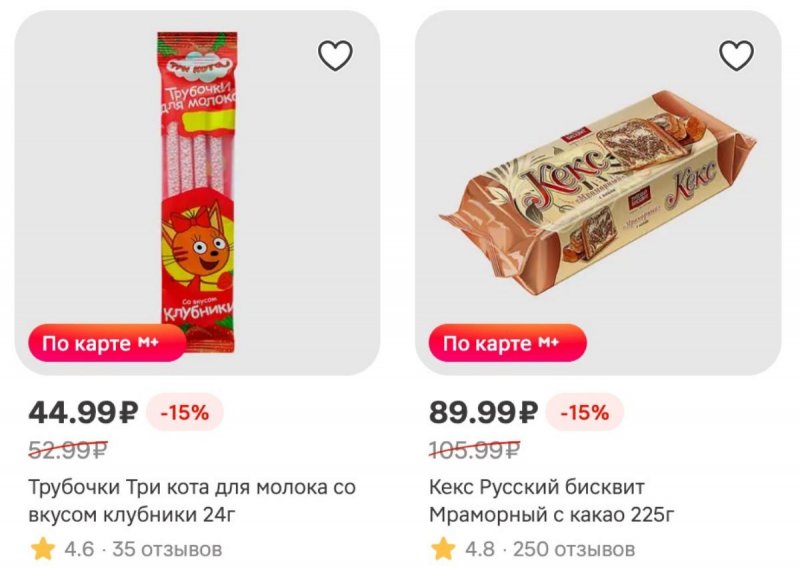Click the M+ logo on the straws card badge
The image size is (800, 577).
click(x=148, y=342)
